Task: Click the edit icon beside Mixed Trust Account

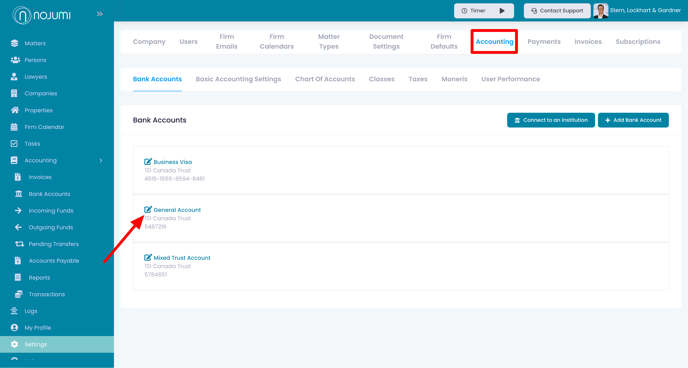Action: coord(148,257)
